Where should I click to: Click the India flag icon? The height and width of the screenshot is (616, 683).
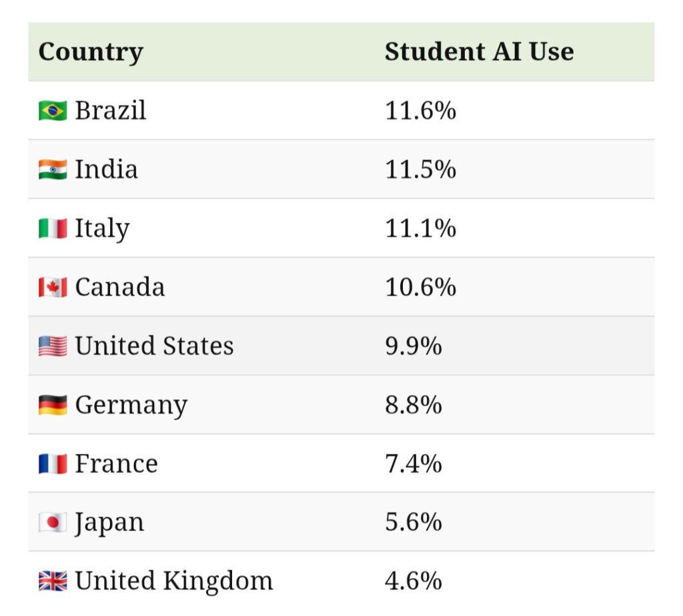(53, 170)
